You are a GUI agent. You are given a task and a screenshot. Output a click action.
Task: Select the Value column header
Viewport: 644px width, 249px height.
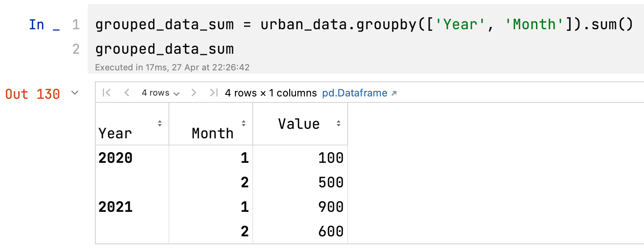click(x=300, y=124)
